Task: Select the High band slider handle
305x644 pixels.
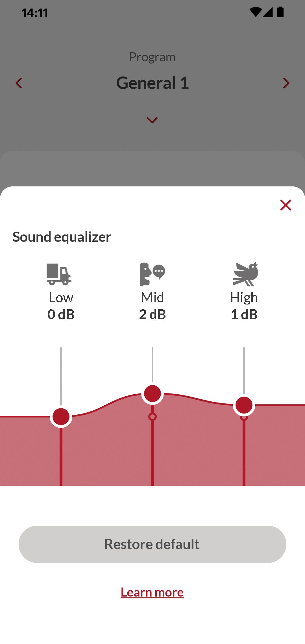Action: [x=244, y=405]
